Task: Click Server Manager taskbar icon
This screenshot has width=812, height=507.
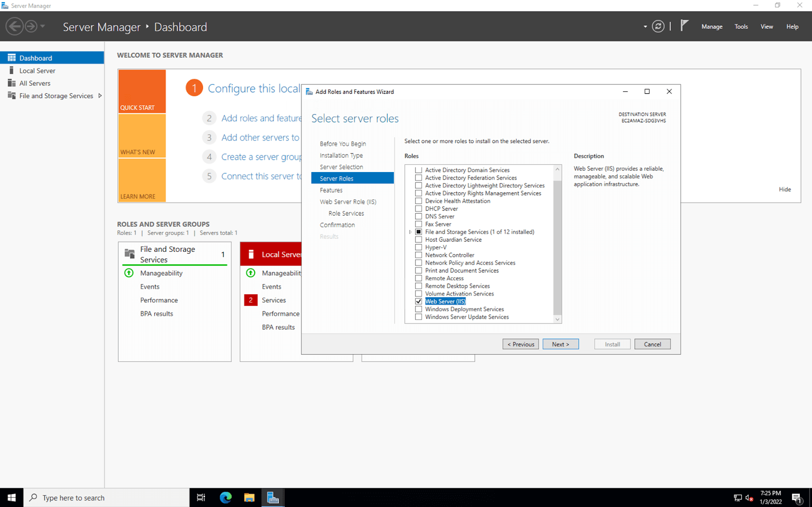Action: [x=273, y=498]
